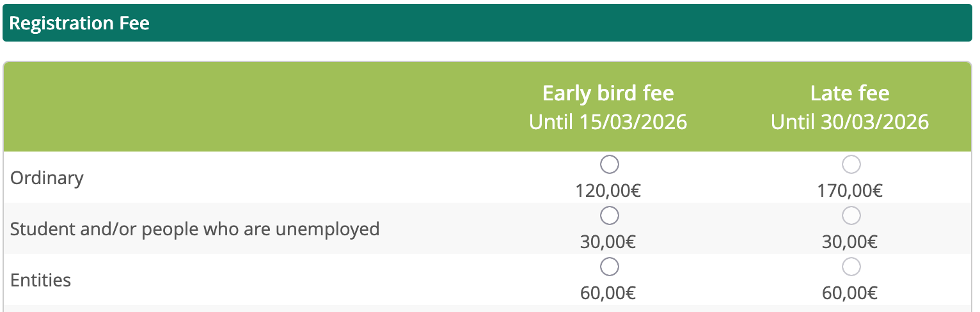Click the 170,00€ late fee price

[850, 191]
